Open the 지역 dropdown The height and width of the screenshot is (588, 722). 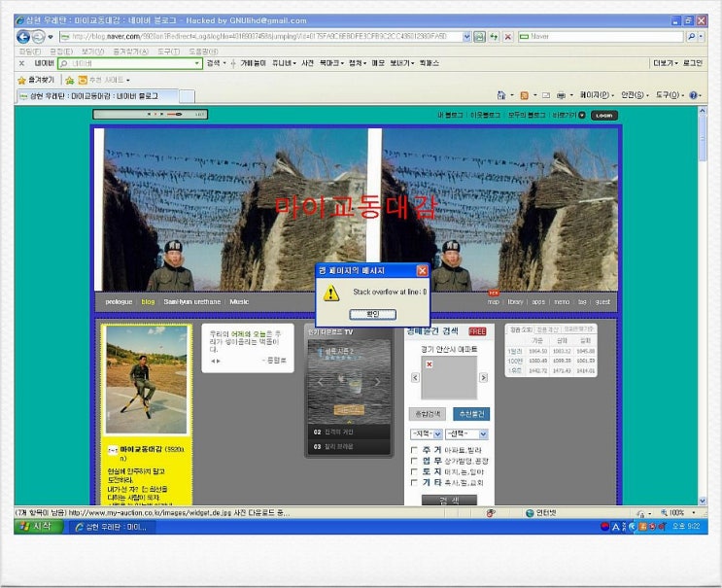425,433
